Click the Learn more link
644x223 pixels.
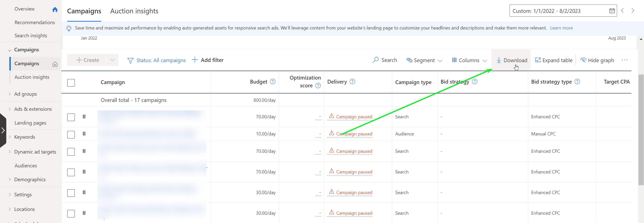[x=561, y=28]
